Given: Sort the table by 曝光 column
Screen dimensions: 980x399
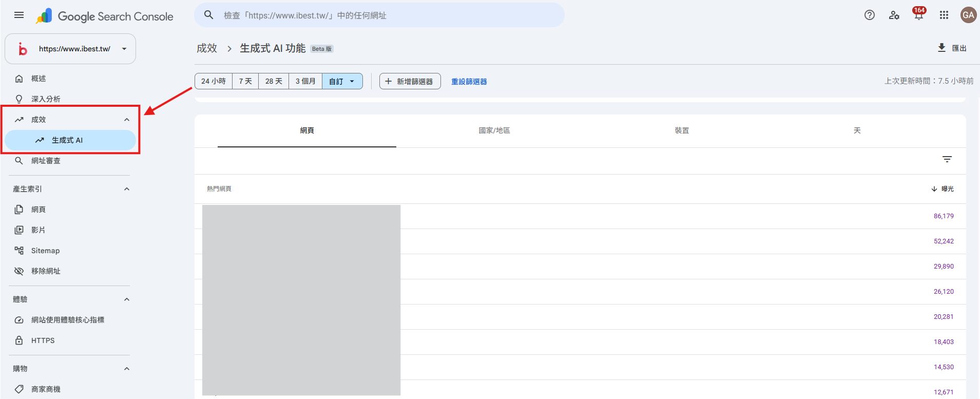Looking at the screenshot, I should 943,189.
